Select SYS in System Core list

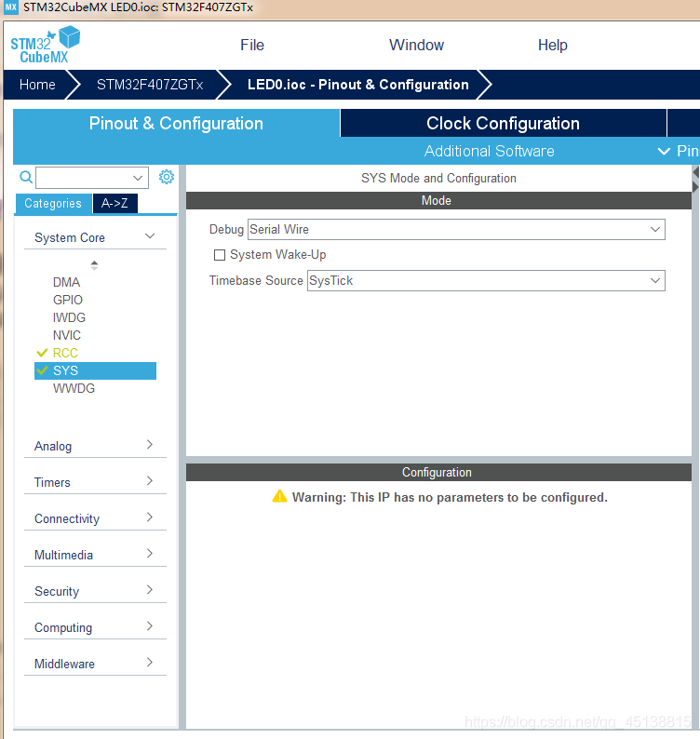click(95, 371)
